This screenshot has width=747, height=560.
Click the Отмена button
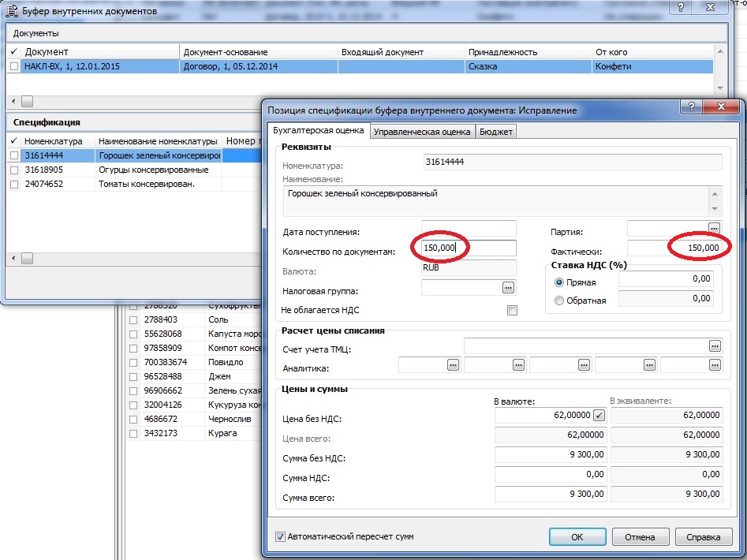[639, 536]
